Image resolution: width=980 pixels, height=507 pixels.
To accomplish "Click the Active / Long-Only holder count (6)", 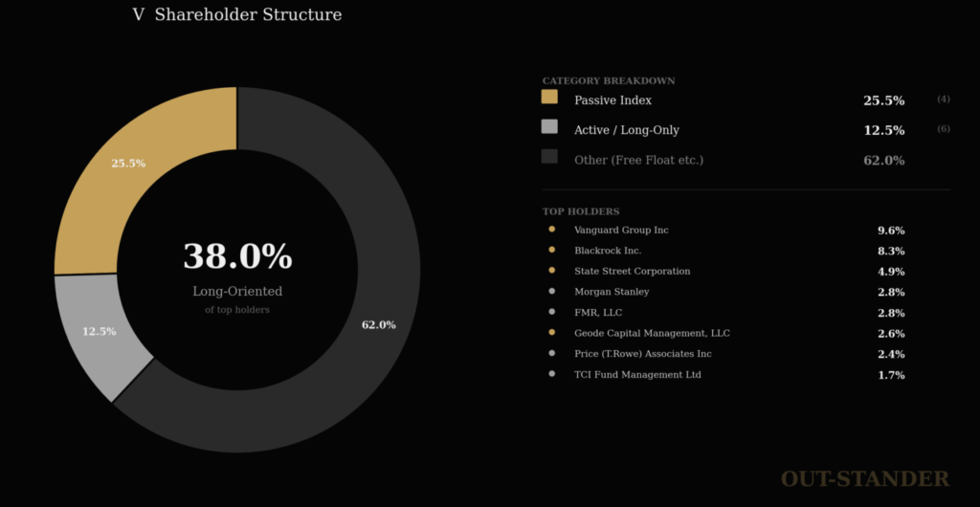I will pyautogui.click(x=944, y=129).
